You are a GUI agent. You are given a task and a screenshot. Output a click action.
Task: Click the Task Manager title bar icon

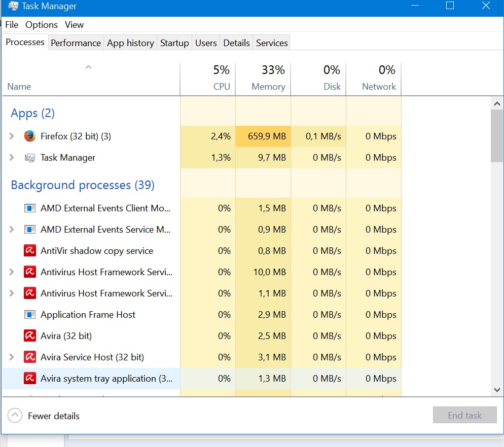[x=14, y=6]
